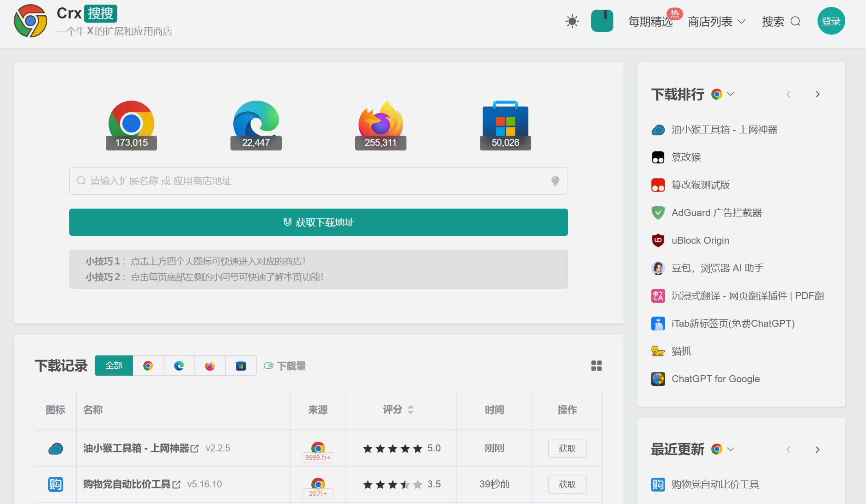Filter download records by Chrome tab

coord(148,366)
